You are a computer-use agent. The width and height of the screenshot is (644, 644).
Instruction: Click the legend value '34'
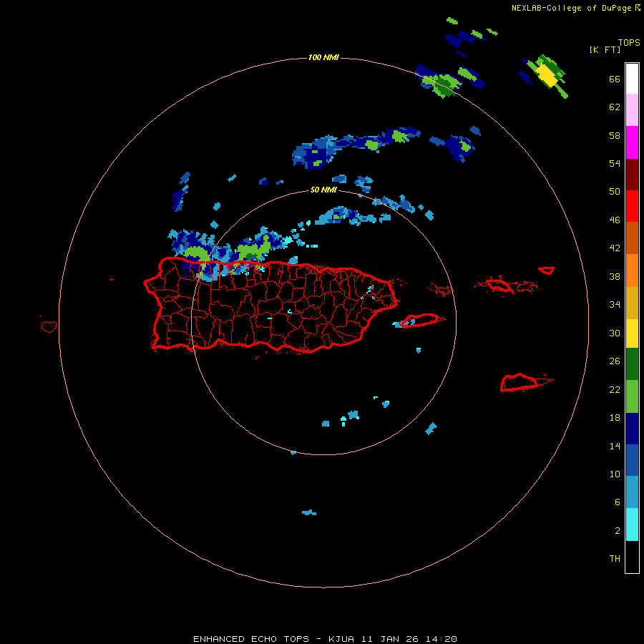pyautogui.click(x=615, y=305)
